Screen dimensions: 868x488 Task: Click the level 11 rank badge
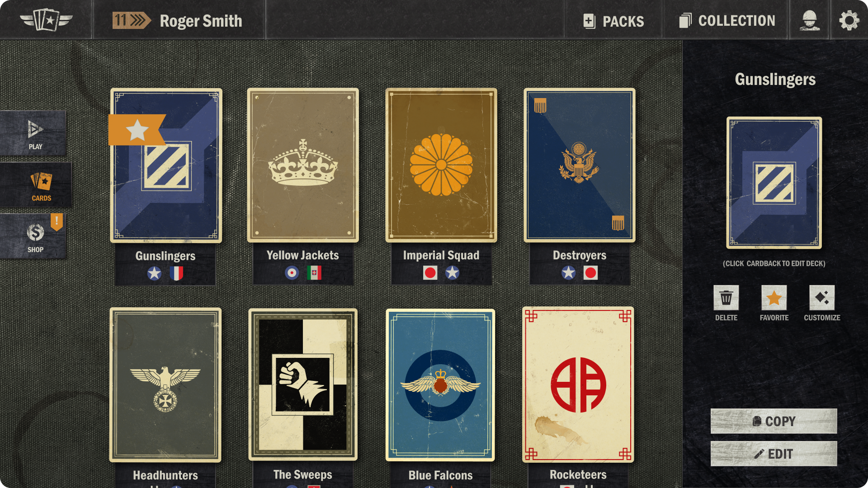(132, 20)
